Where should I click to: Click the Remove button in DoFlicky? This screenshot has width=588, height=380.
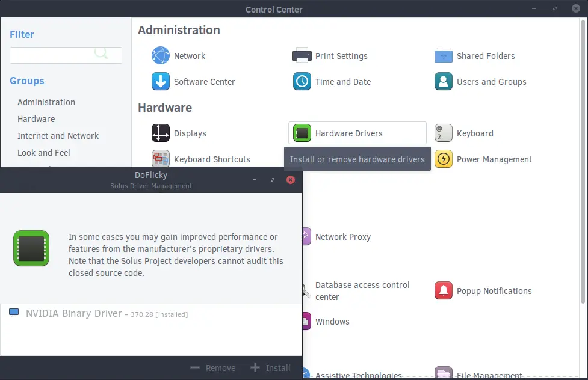[x=213, y=368]
